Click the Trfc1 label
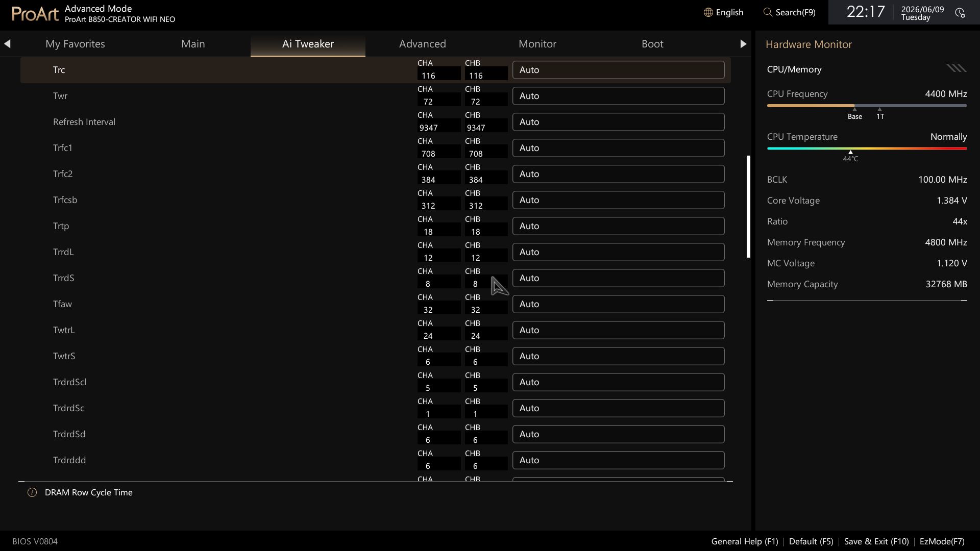The height and width of the screenshot is (551, 980). (63, 148)
